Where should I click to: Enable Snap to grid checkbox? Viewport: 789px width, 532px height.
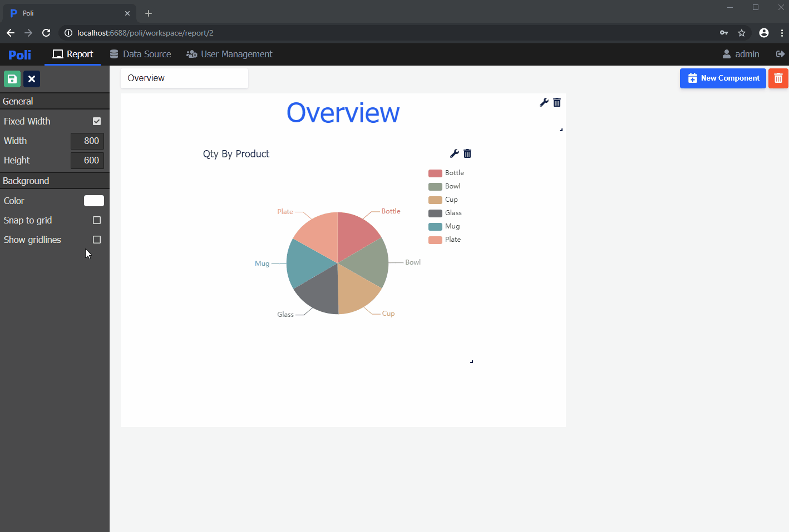97,220
